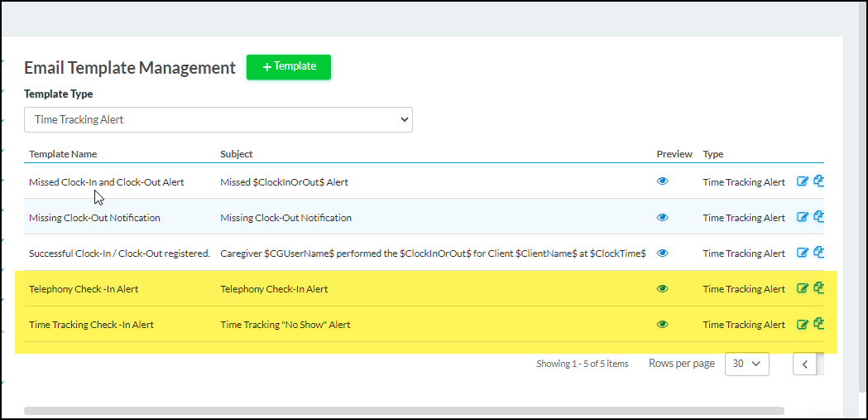The width and height of the screenshot is (868, 420).
Task: Click the Subject column header
Action: pyautogui.click(x=237, y=154)
